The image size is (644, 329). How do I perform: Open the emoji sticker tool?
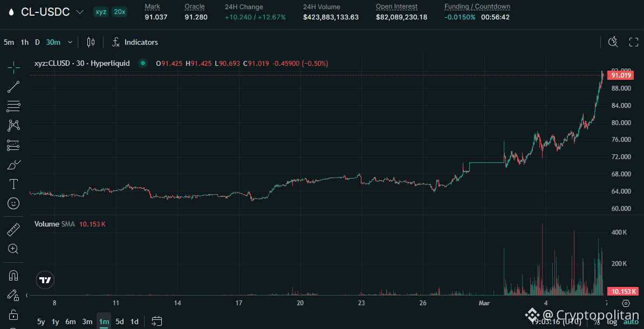point(13,203)
